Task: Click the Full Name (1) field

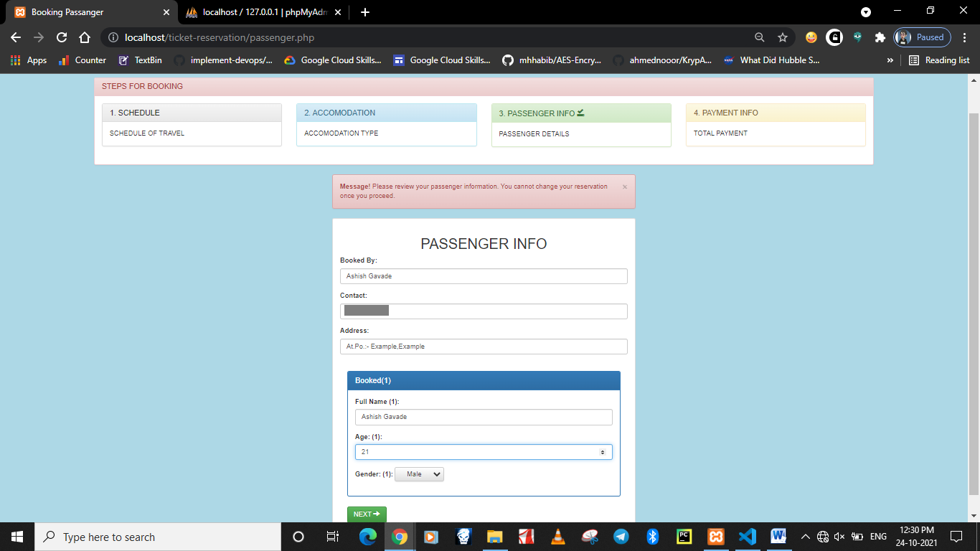Action: click(x=484, y=417)
